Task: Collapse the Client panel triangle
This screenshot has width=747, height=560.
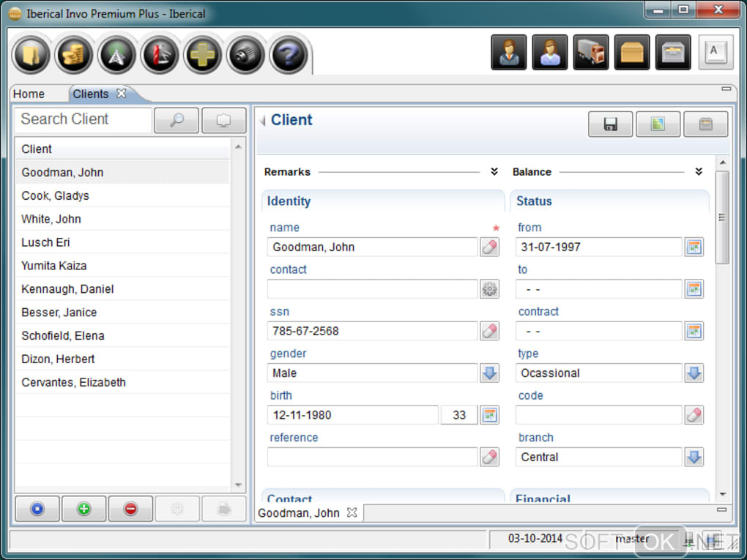Action: (262, 121)
